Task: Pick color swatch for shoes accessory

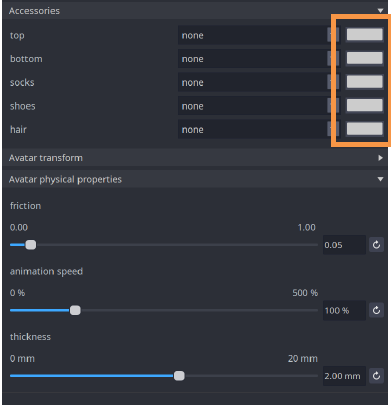Action: (364, 105)
